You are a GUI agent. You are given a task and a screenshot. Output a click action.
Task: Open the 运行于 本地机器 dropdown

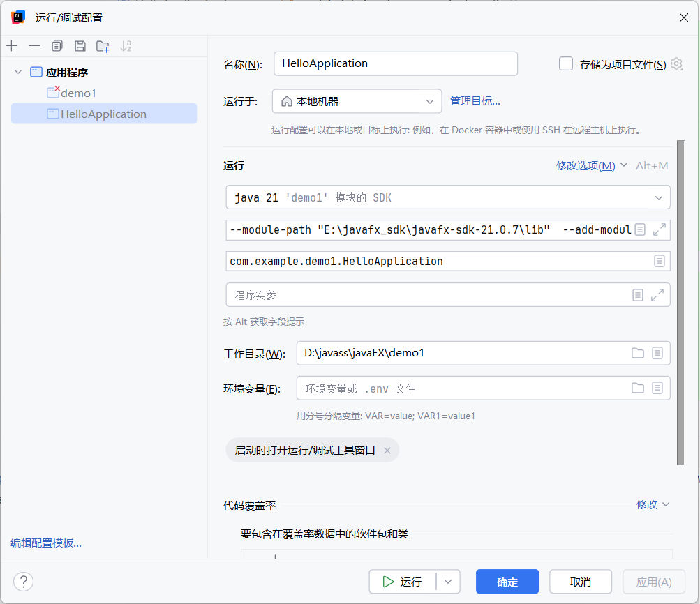pyautogui.click(x=357, y=101)
